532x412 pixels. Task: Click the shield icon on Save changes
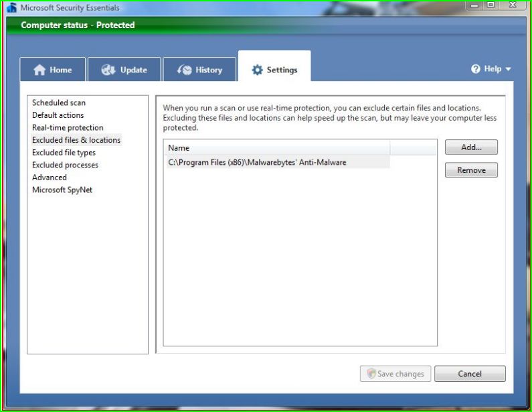[x=371, y=373]
